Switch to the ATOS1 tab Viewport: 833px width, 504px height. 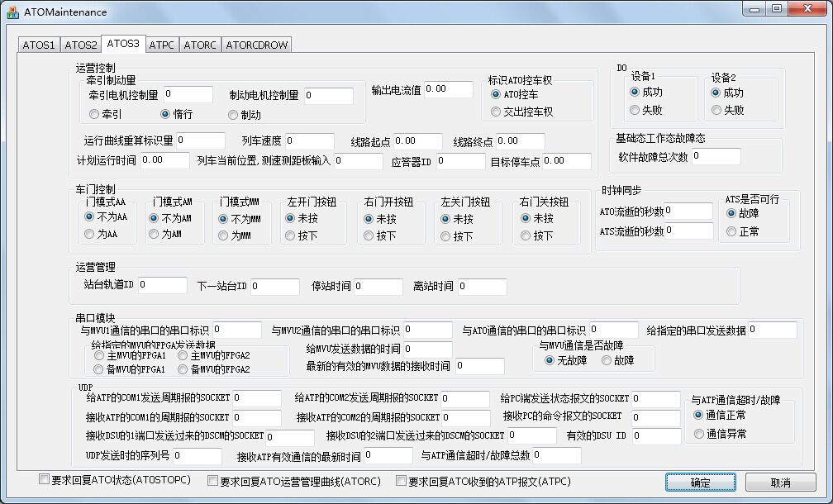[x=39, y=45]
